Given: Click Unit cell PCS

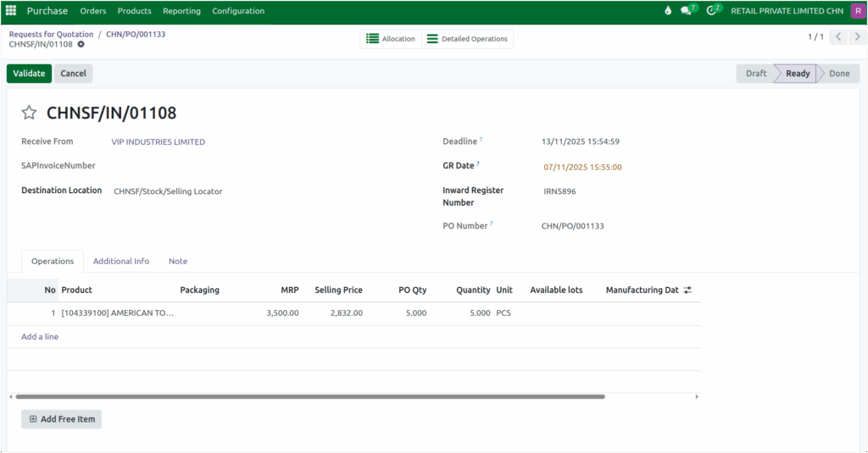Looking at the screenshot, I should 504,313.
